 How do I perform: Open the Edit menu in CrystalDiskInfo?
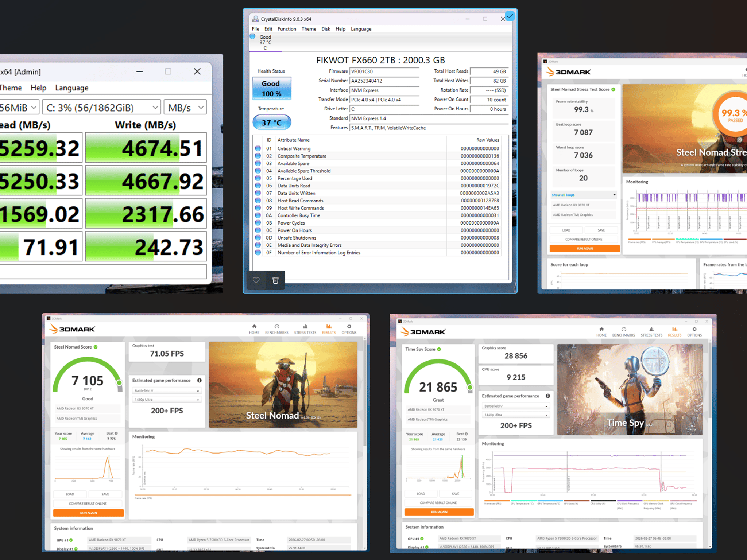[x=268, y=29]
